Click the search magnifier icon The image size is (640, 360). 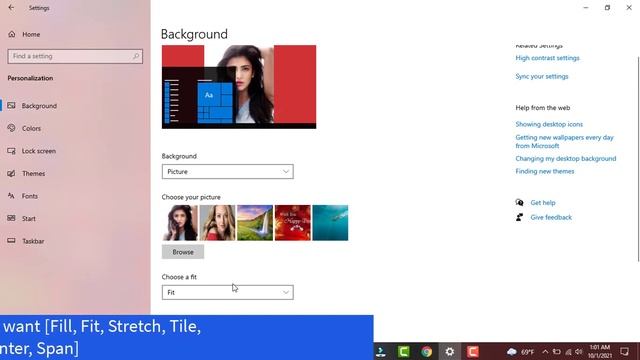136,56
